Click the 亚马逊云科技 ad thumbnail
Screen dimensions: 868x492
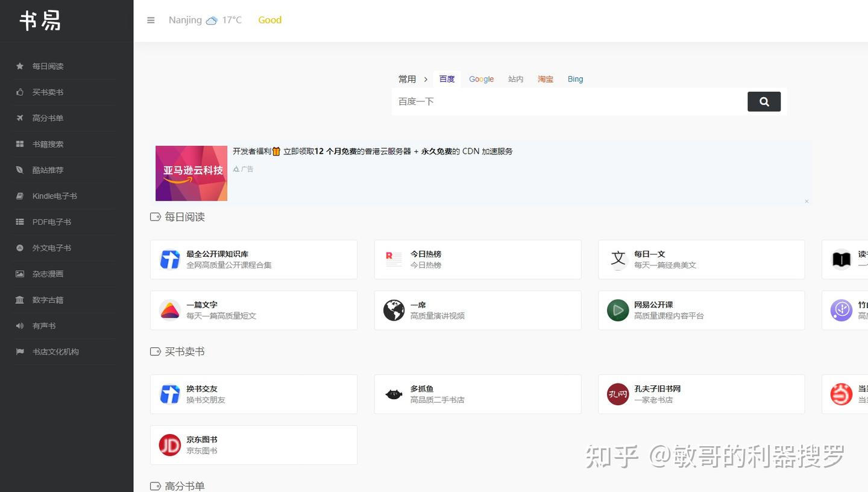click(191, 173)
